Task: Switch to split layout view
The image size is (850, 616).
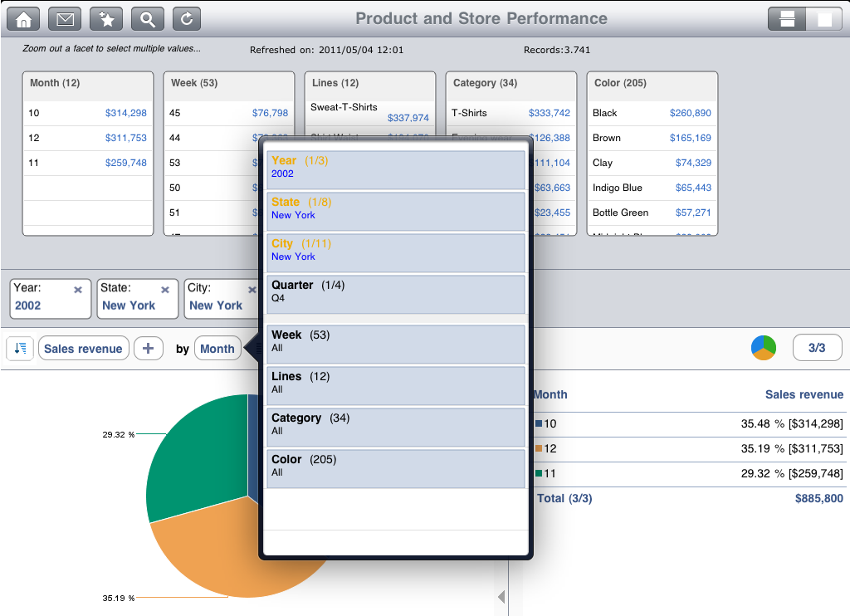Action: pos(787,19)
